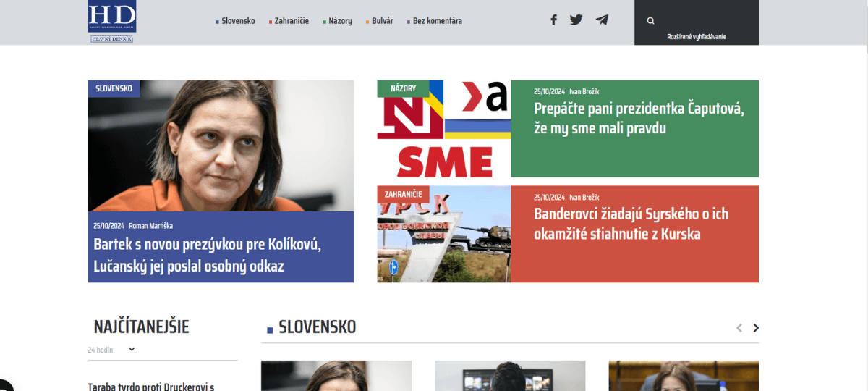The height and width of the screenshot is (391, 868).
Task: Go to the HD Hlavný denník logo
Action: [x=112, y=22]
